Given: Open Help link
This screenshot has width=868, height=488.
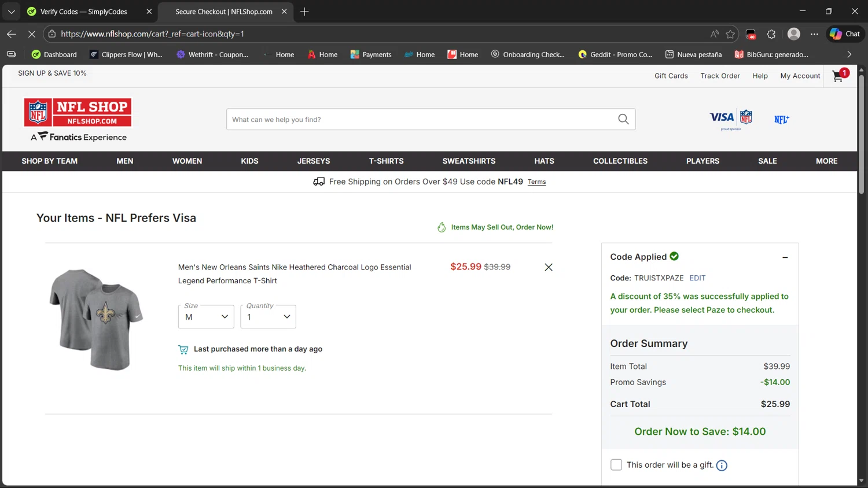Looking at the screenshot, I should 760,76.
